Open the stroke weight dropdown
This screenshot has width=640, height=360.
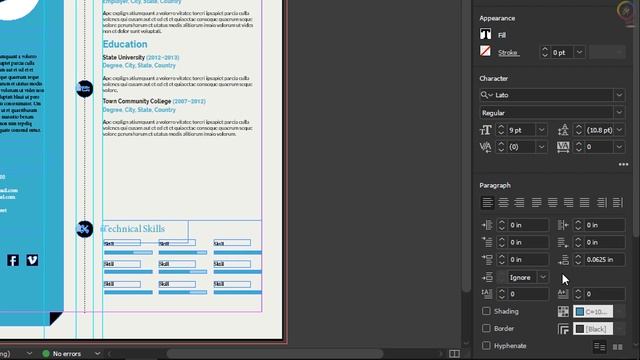click(x=579, y=52)
